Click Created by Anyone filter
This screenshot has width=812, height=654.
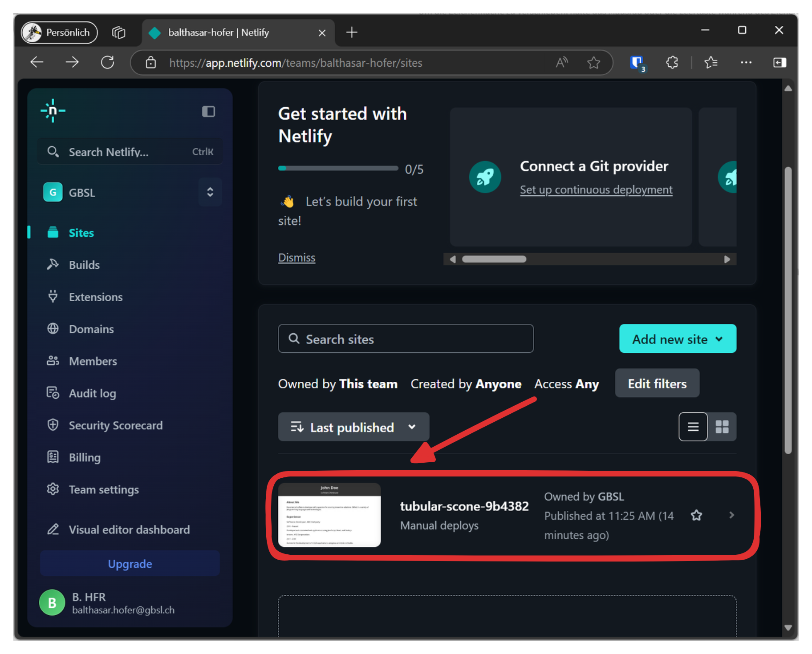click(466, 384)
